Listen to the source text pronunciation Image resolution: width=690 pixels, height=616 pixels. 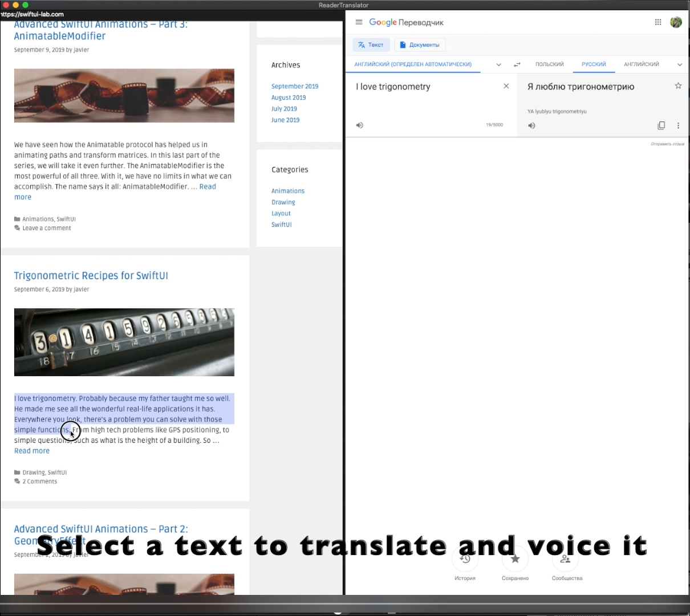click(360, 125)
